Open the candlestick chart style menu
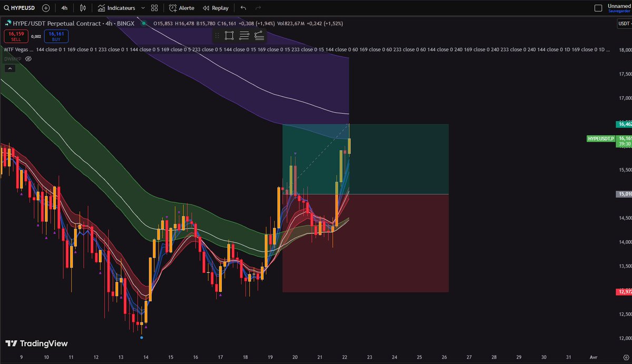The height and width of the screenshot is (364, 632). tap(83, 8)
